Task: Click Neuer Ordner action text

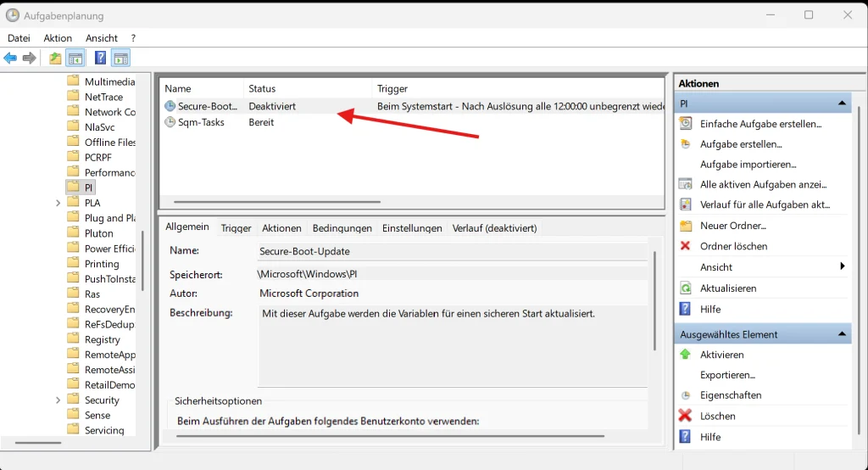Action: [x=733, y=226]
